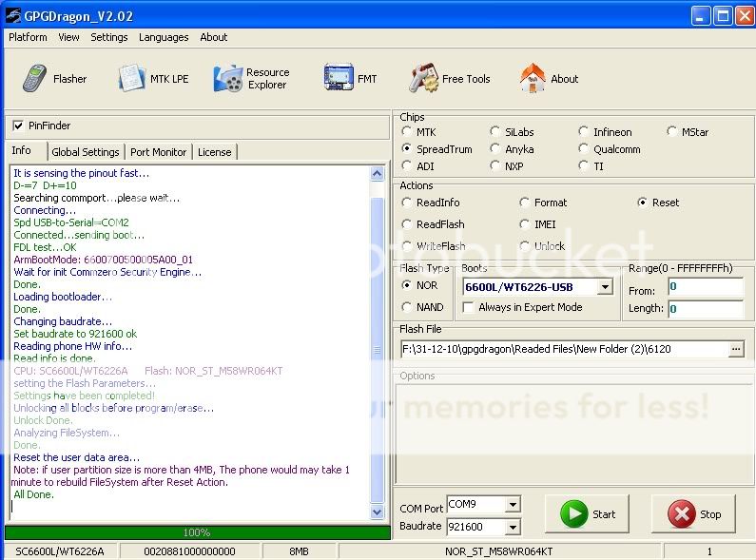Screen dimensions: 756x560
Task: Click the log scrollbar down arrow
Action: pos(377,512)
